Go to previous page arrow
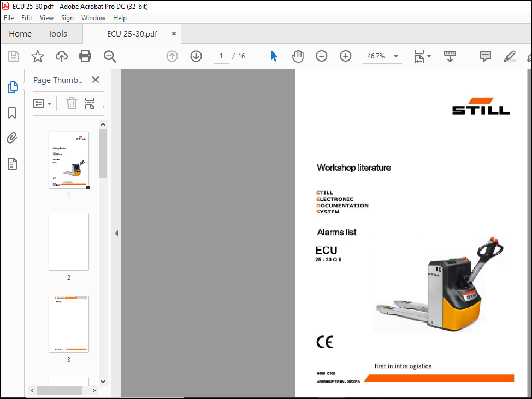 click(172, 56)
